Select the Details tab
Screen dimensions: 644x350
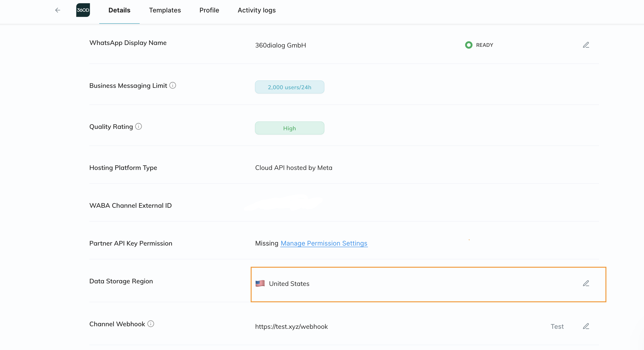click(119, 10)
